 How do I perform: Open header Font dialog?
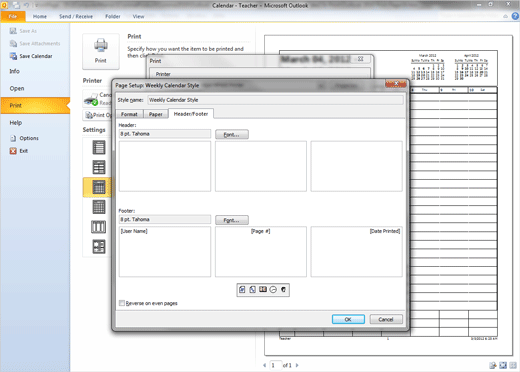232,134
